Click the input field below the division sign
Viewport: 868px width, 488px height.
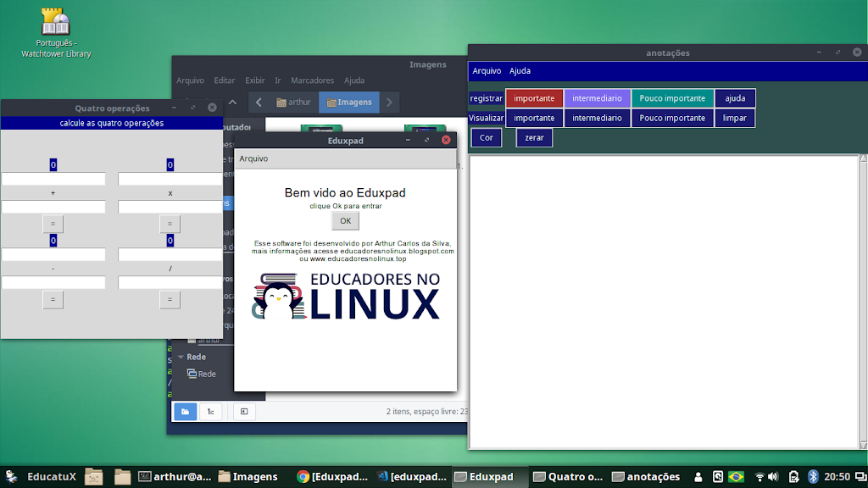click(170, 283)
